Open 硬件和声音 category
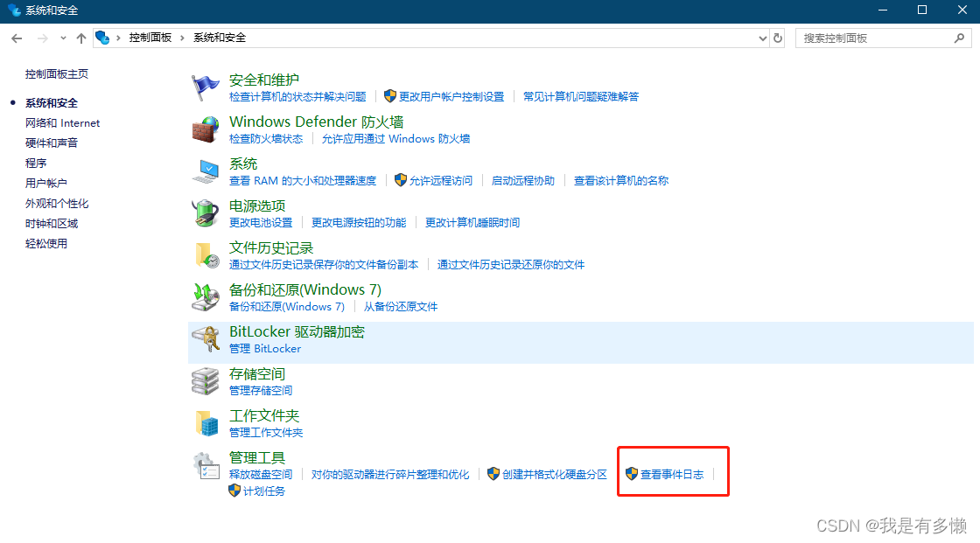The height and width of the screenshot is (543, 980). (52, 143)
